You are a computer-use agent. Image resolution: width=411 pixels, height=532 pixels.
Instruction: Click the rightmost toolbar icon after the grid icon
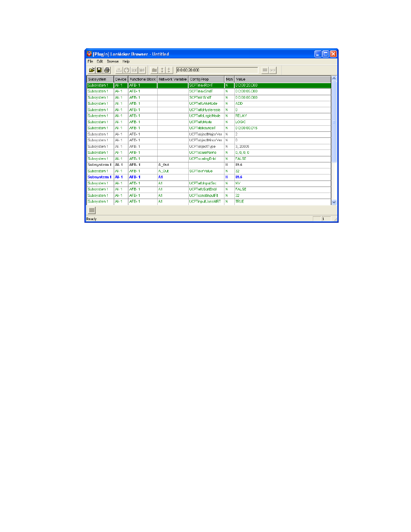273,70
